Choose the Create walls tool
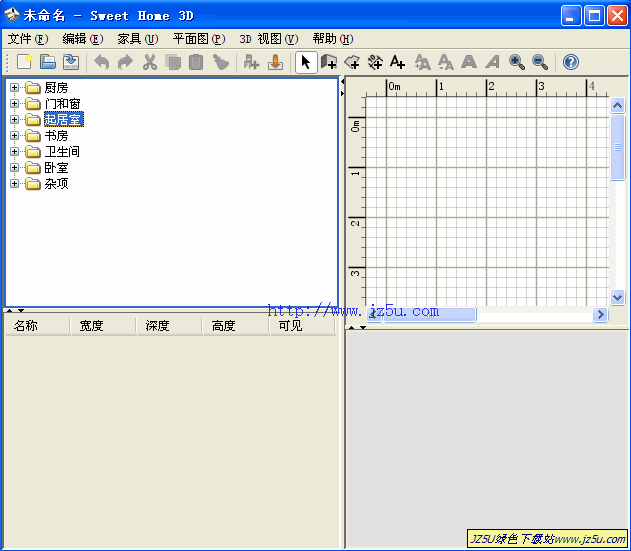 (329, 62)
